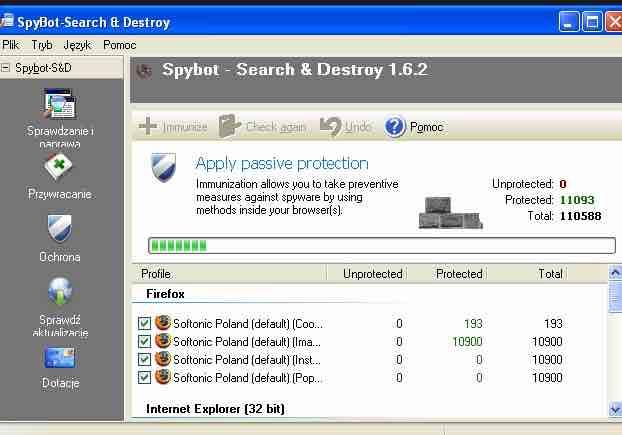Select the Firefox group heading
The height and width of the screenshot is (435, 622).
tap(165, 294)
